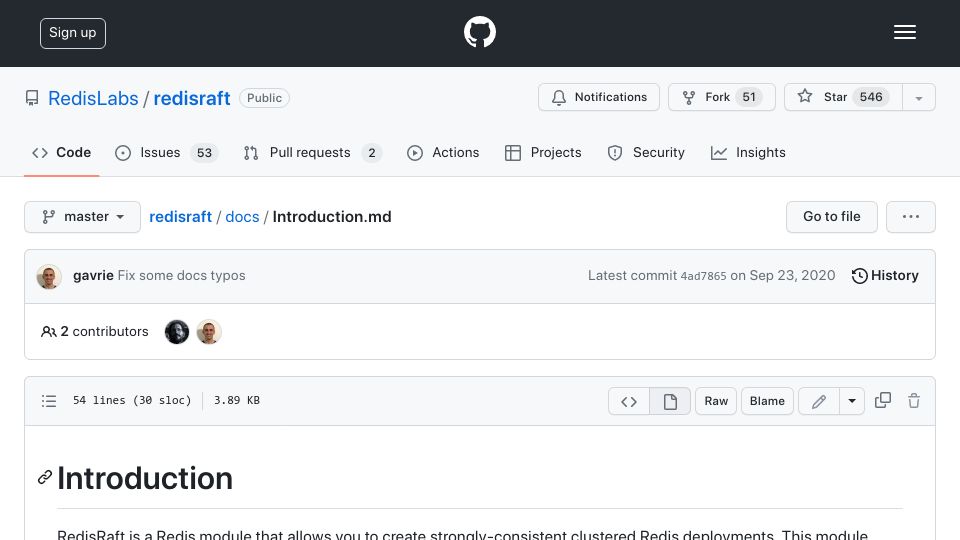Open the RedisLabs owner link
Screen dimensions: 960x540
pos(93,98)
